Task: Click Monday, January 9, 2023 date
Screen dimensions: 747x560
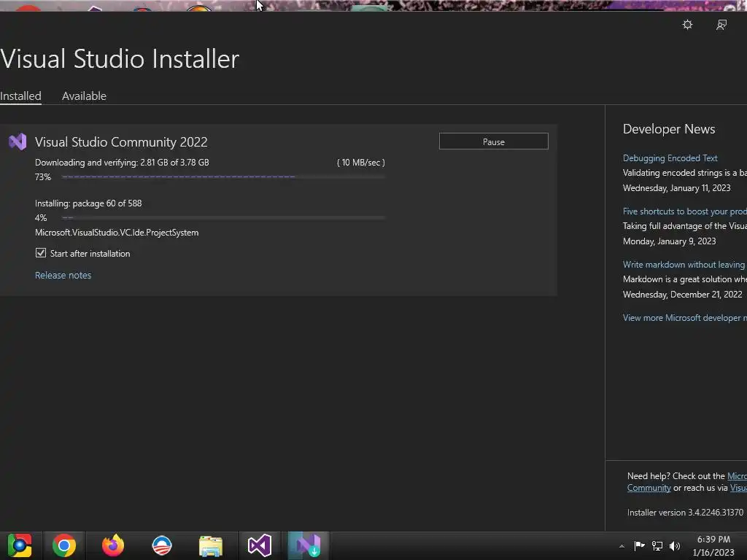Action: 670,241
